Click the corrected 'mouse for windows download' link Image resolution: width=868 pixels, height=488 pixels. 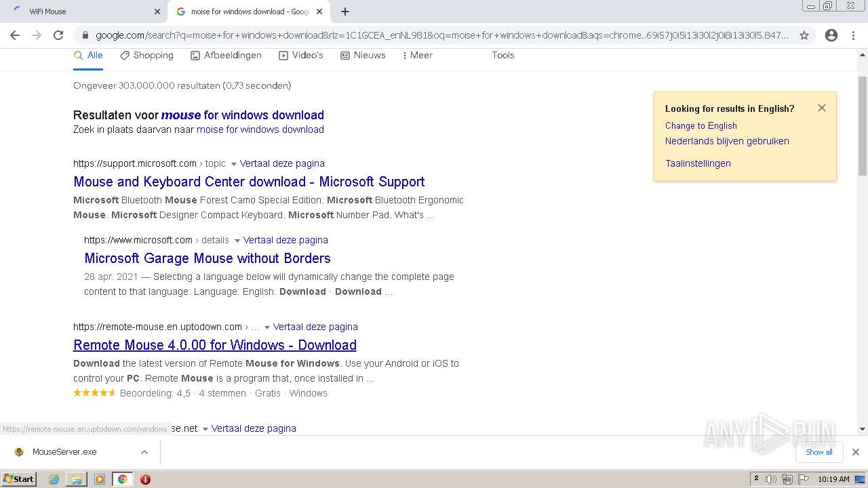point(243,115)
